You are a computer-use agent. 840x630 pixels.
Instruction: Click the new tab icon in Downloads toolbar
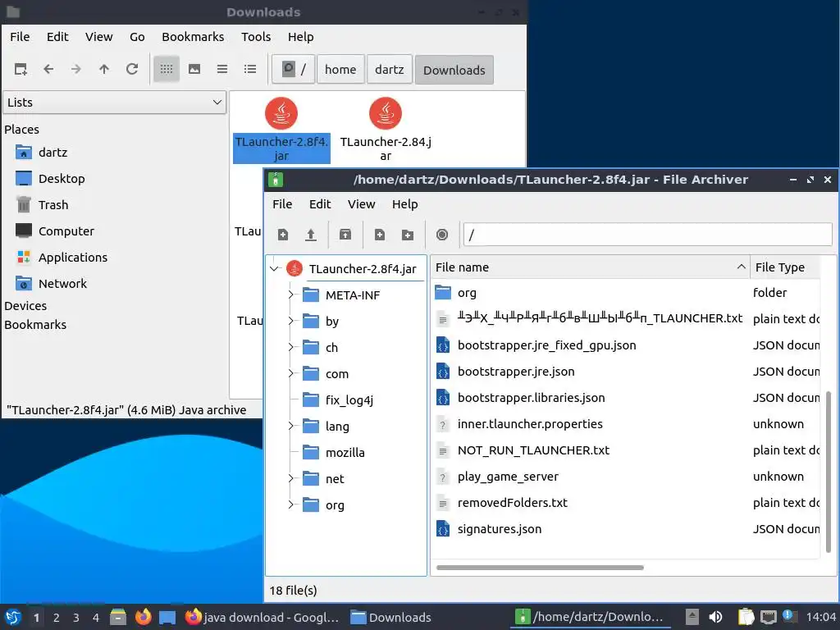(x=21, y=69)
